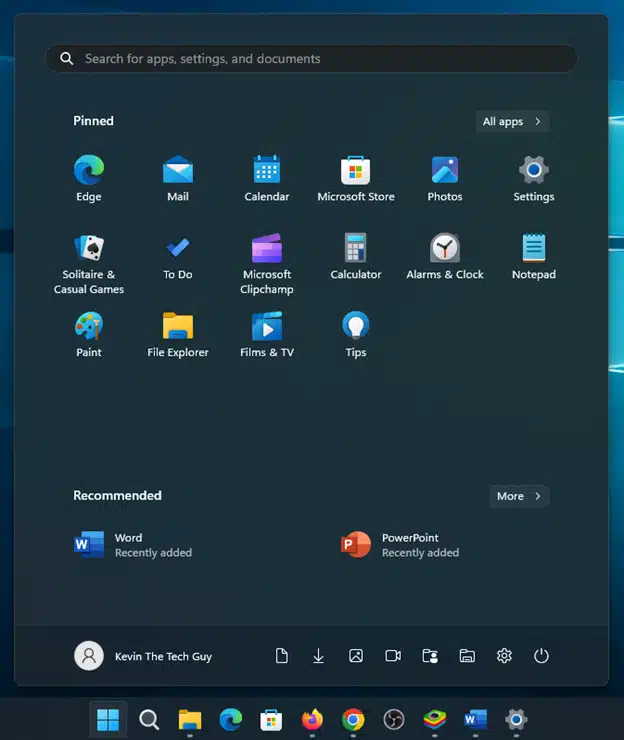Launch Microsoft Clipchamp

[267, 264]
